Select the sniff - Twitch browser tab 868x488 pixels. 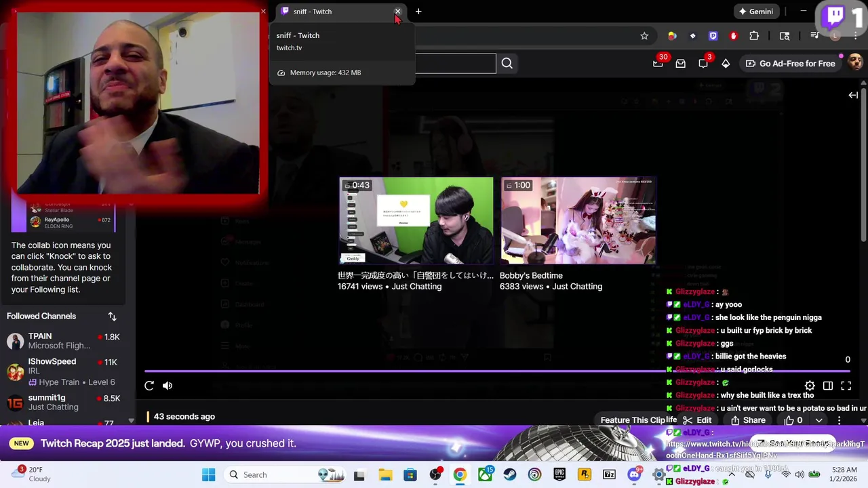tap(341, 12)
